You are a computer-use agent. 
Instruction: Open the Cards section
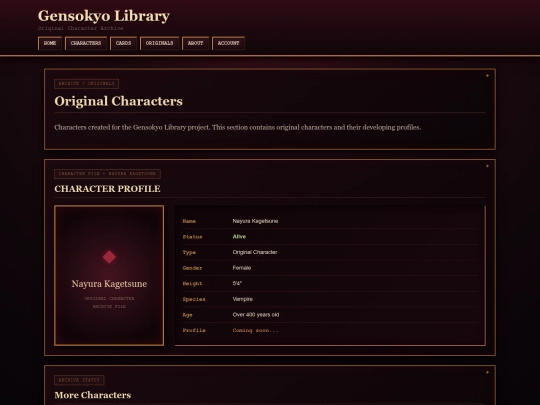tap(123, 43)
